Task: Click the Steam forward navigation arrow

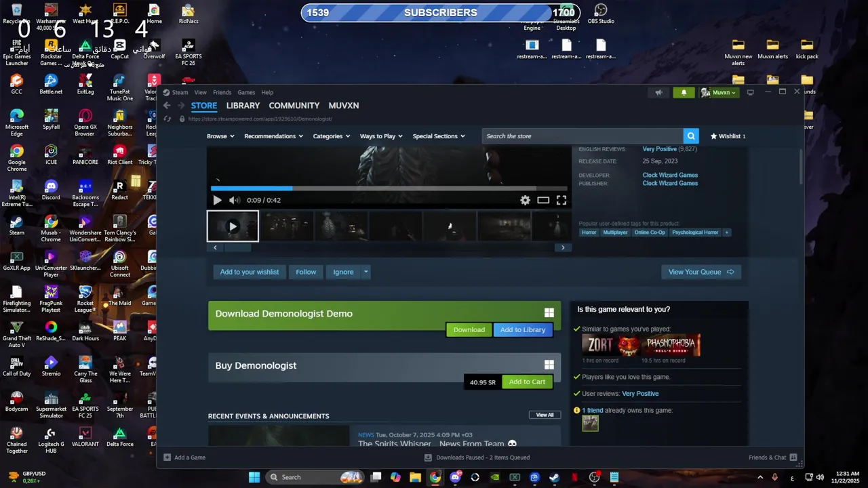Action: pos(180,106)
